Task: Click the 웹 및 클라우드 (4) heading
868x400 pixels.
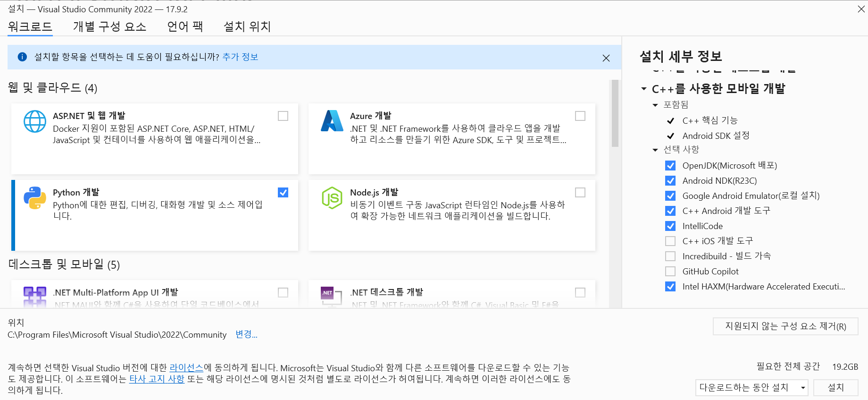Action: click(x=53, y=88)
